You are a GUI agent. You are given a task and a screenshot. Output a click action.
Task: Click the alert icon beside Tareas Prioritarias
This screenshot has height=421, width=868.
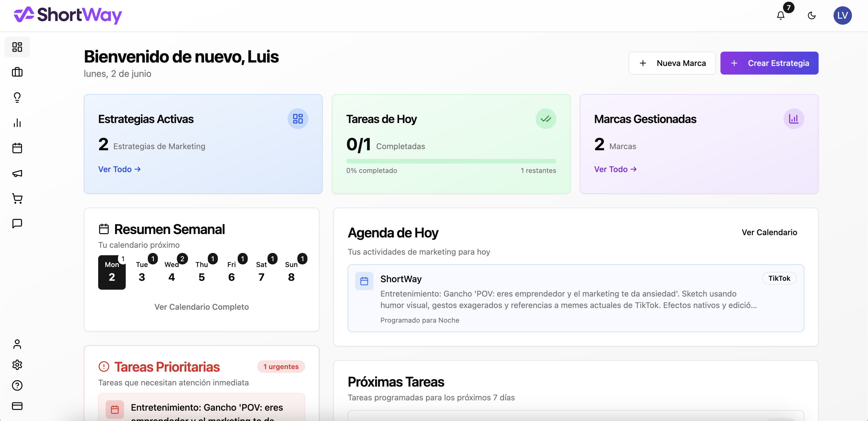pyautogui.click(x=104, y=367)
